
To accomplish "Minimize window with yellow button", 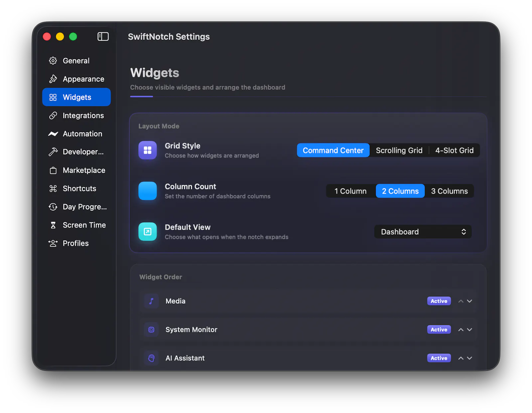I will (x=60, y=37).
